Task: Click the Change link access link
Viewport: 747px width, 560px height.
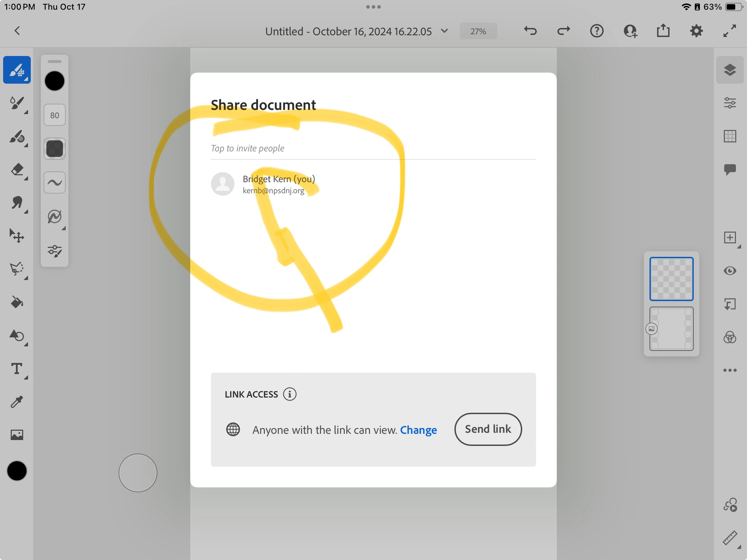Action: coord(418,430)
